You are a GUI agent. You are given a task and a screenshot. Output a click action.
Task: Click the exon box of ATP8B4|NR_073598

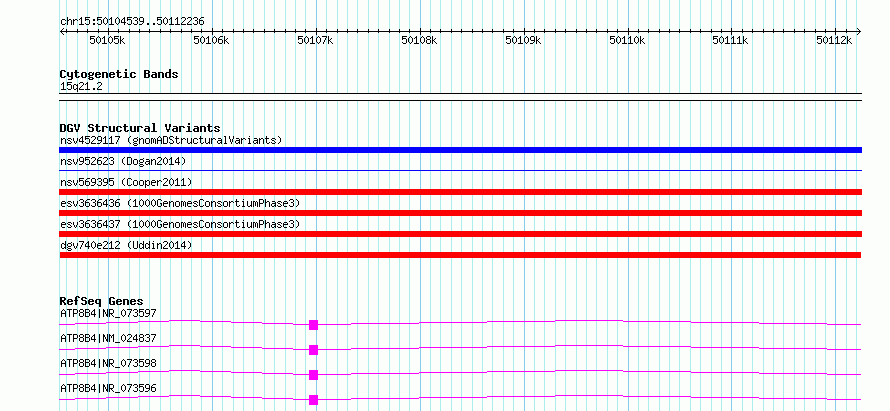coord(313,375)
